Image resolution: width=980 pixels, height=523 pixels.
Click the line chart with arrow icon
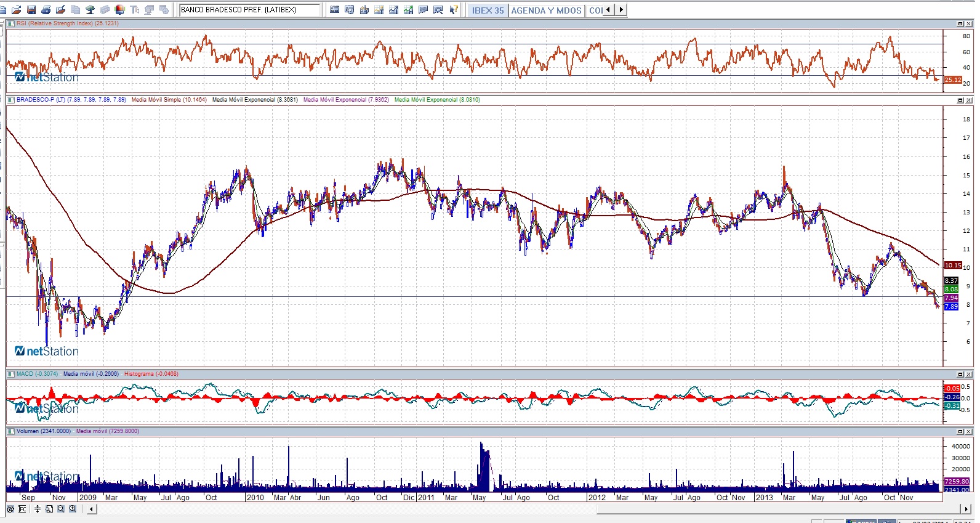click(394, 10)
